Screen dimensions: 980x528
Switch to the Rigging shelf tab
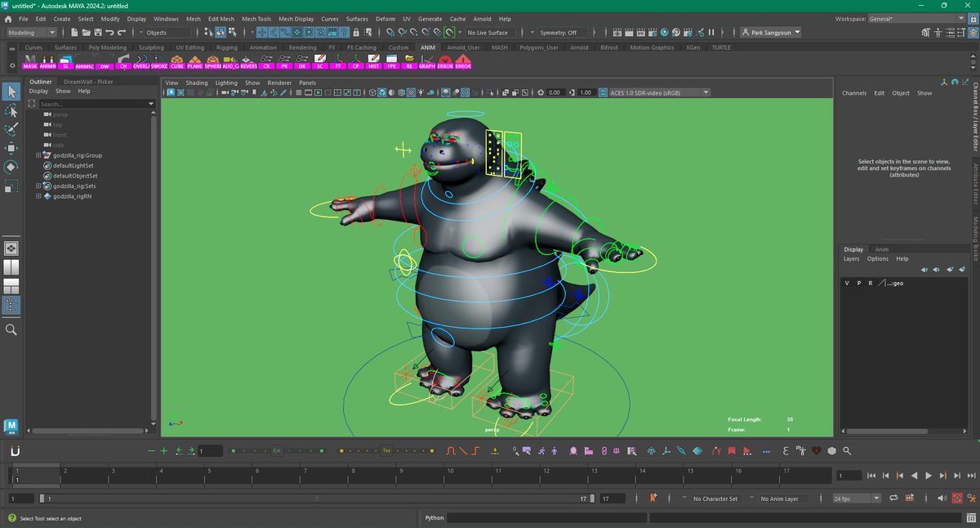point(226,47)
